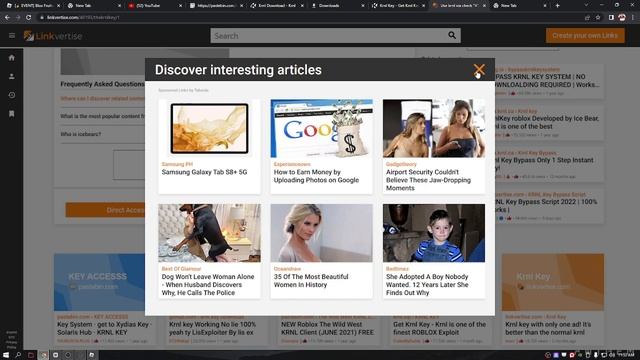The width and height of the screenshot is (640, 360).
Task: Open the orange Krnl Key card thumbnail
Action: point(553,282)
